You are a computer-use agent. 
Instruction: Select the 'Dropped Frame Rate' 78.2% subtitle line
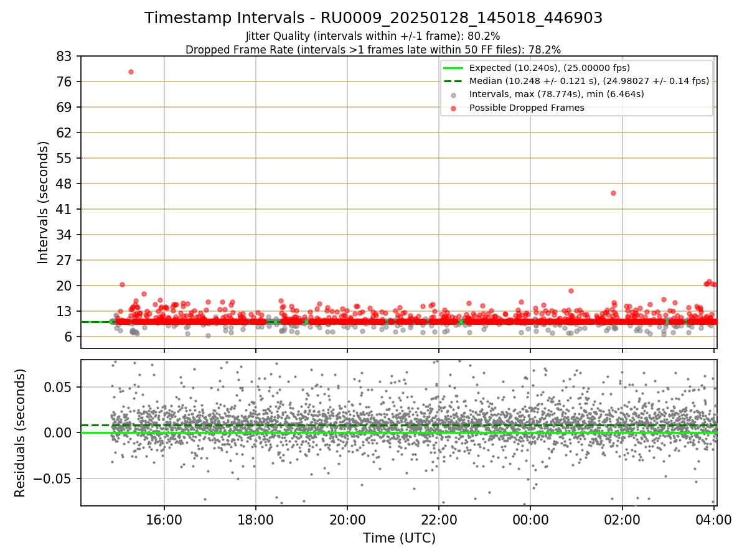[x=374, y=50]
